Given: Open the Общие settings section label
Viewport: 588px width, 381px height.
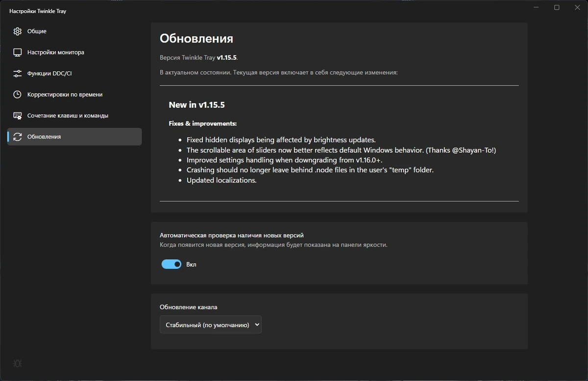Looking at the screenshot, I should [x=37, y=31].
